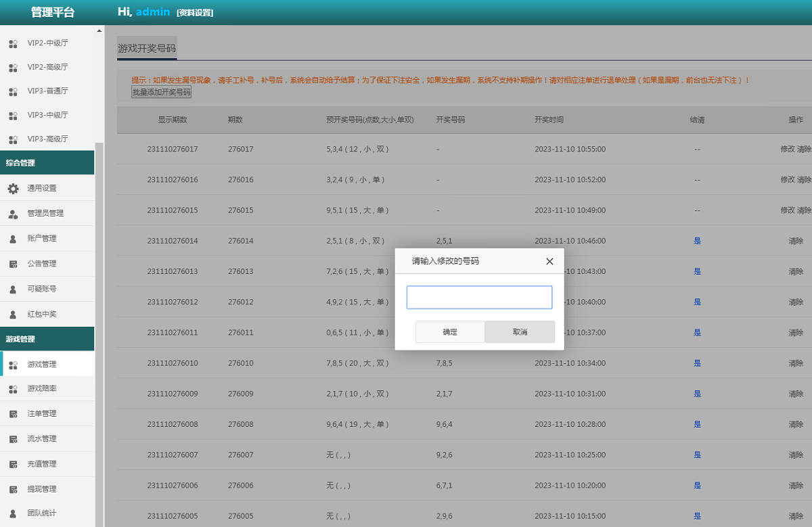812x527 pixels.
Task: Click the 批量添加开奖号码 button
Action: click(161, 92)
